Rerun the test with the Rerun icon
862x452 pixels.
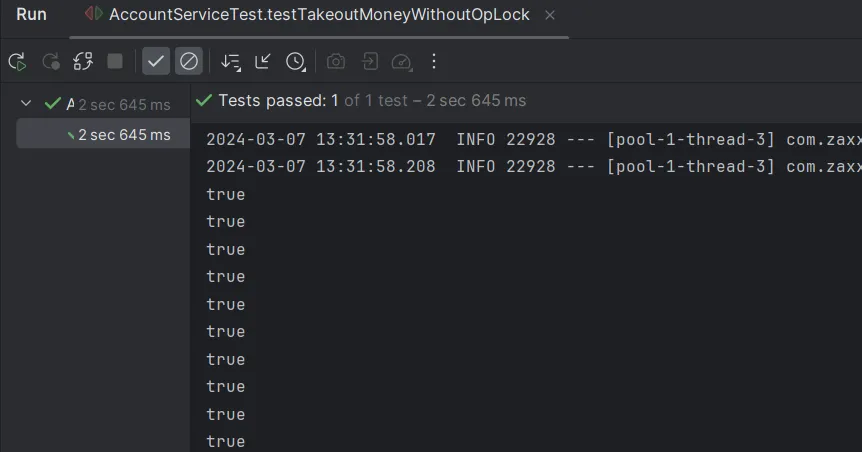click(17, 62)
